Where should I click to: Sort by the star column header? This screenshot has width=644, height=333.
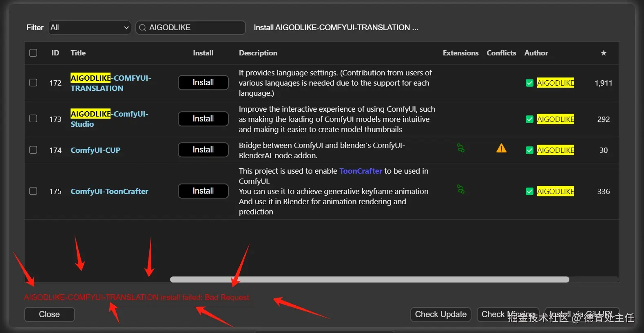coord(604,53)
